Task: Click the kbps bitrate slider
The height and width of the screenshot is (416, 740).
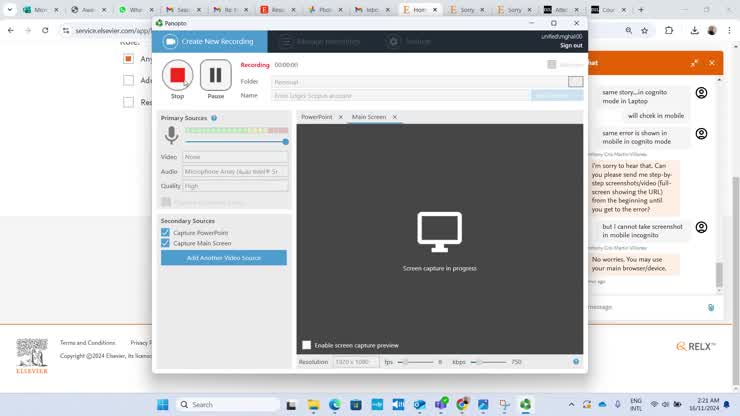Action: tap(489, 362)
